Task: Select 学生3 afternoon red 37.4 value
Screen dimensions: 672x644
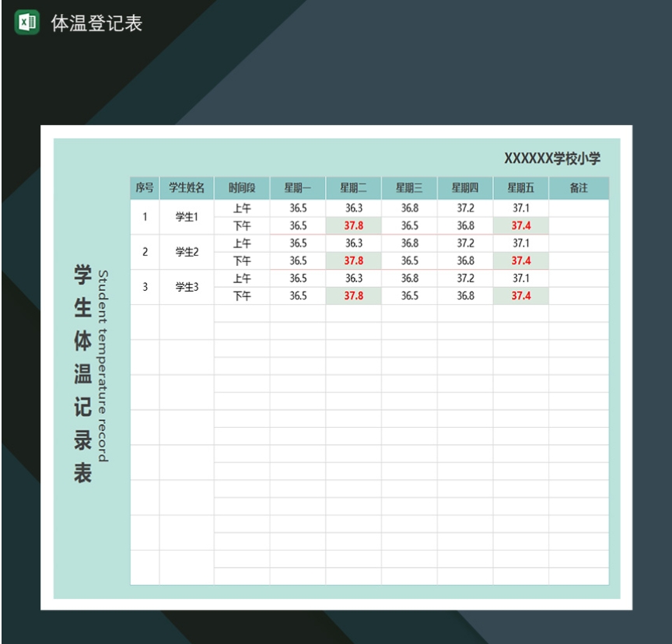Action: click(x=520, y=296)
